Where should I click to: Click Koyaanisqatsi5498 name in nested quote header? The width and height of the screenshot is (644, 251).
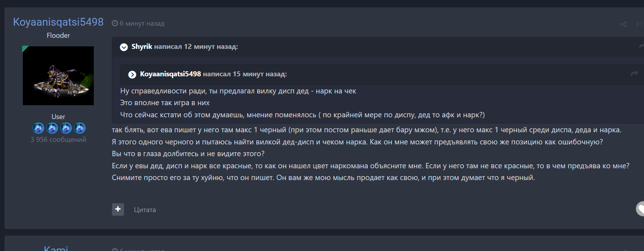coord(170,74)
